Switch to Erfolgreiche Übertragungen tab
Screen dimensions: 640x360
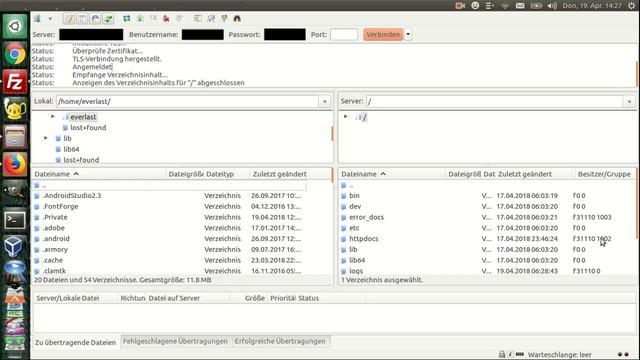[x=280, y=341]
